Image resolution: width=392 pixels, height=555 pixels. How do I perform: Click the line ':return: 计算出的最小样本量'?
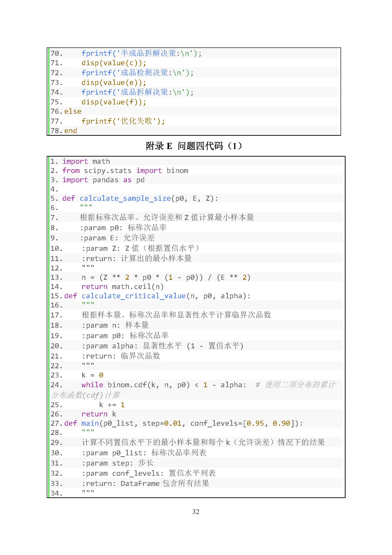(137, 259)
